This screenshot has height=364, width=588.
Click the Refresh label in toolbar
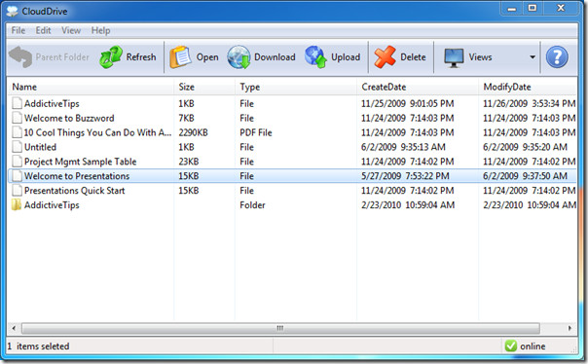click(141, 57)
